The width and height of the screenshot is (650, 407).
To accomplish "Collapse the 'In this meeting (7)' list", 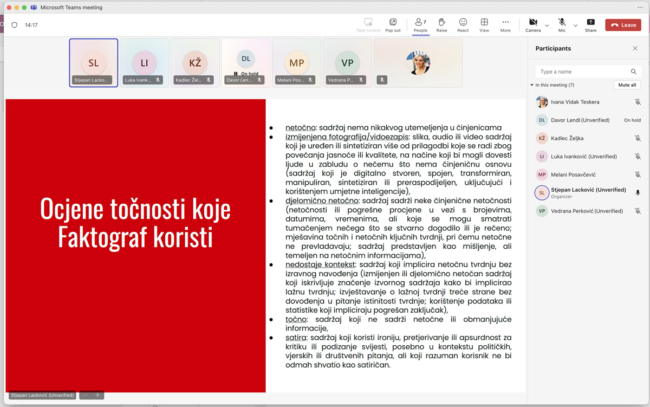I will (x=533, y=85).
